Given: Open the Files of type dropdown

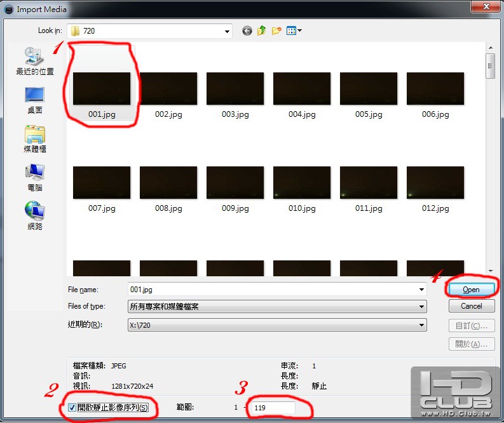Looking at the screenshot, I should click(x=277, y=306).
